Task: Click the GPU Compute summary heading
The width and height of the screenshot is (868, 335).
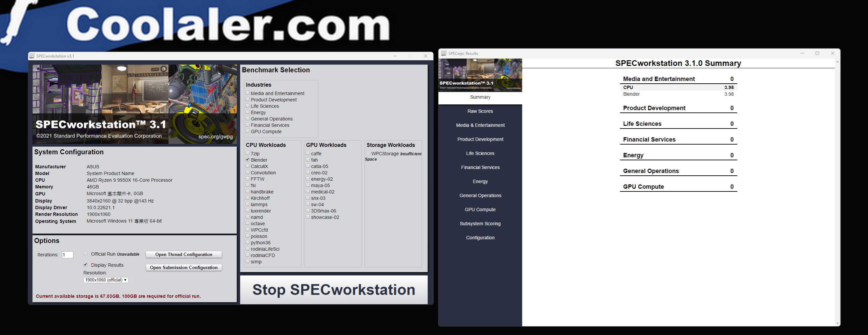Action: (x=643, y=186)
